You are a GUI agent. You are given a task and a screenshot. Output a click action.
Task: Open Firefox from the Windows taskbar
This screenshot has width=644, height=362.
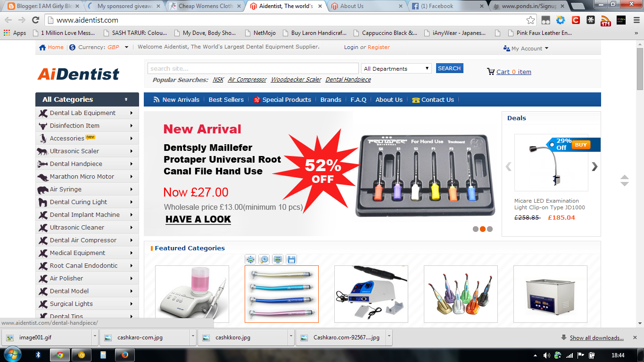(125, 355)
